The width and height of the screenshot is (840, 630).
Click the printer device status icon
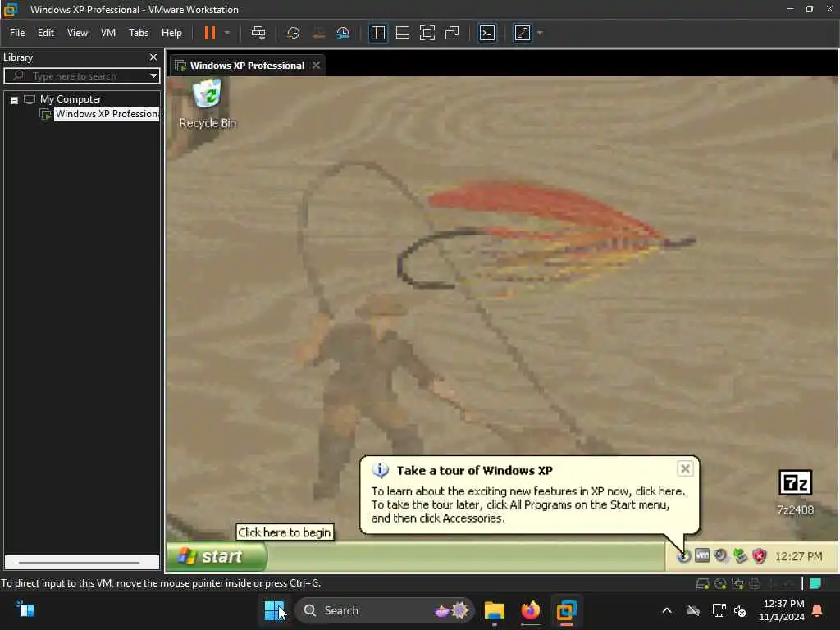(x=755, y=583)
